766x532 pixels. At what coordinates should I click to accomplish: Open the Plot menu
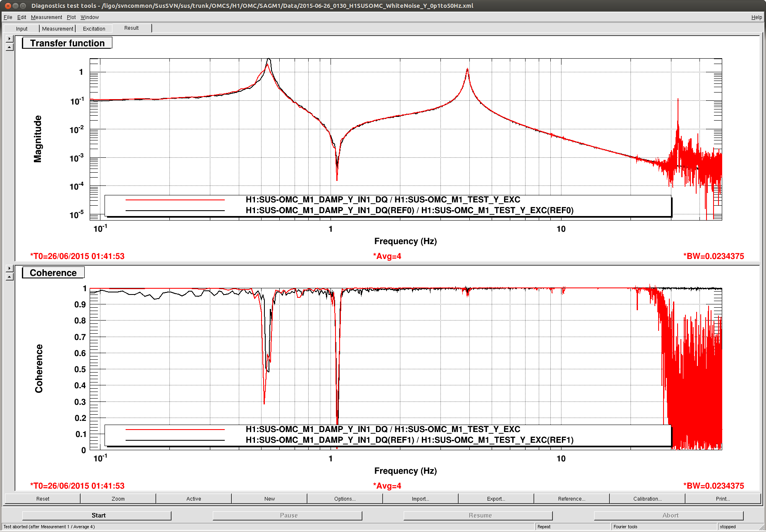tap(71, 17)
